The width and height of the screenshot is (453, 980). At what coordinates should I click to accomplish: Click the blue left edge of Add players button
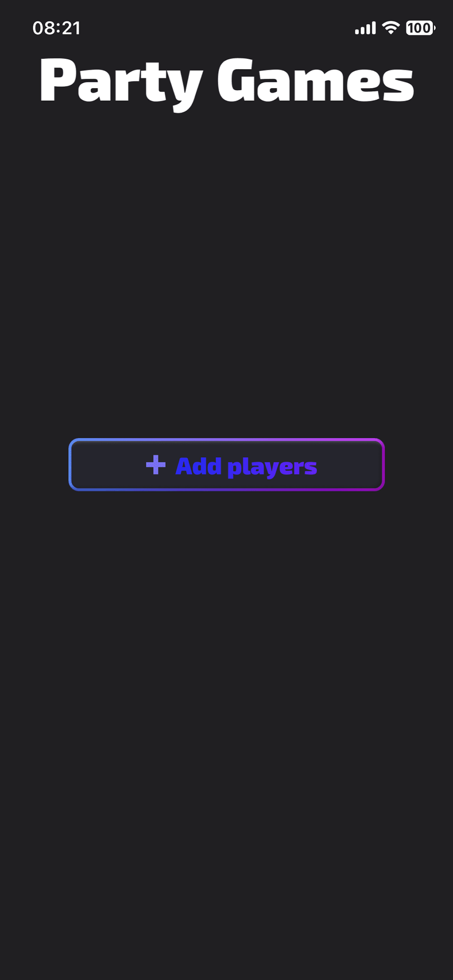(x=71, y=465)
